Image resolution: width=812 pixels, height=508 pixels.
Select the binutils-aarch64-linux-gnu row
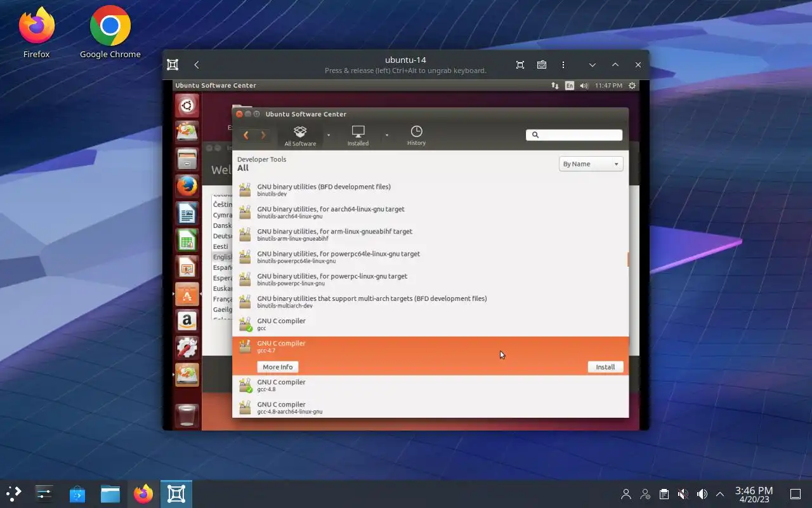pyautogui.click(x=430, y=212)
